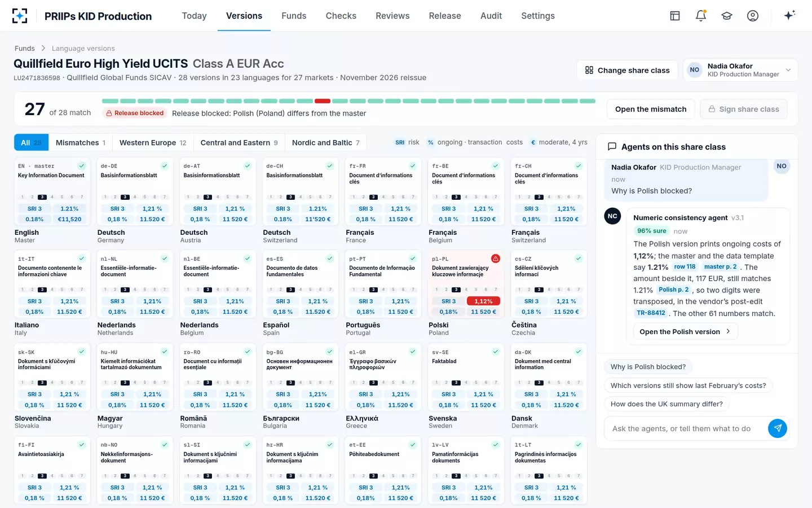
Task: Send the message with the paper-plane button
Action: pos(778,428)
